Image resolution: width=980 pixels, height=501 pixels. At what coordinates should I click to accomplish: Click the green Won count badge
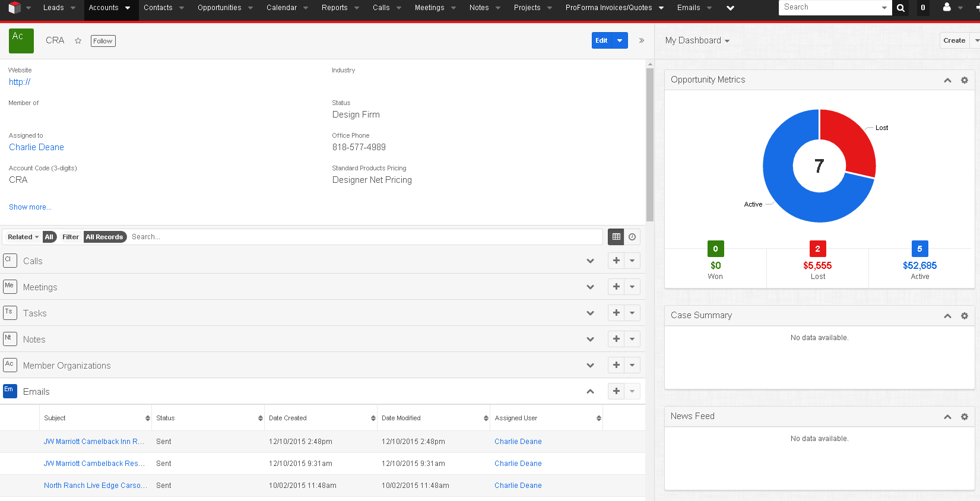[715, 249]
